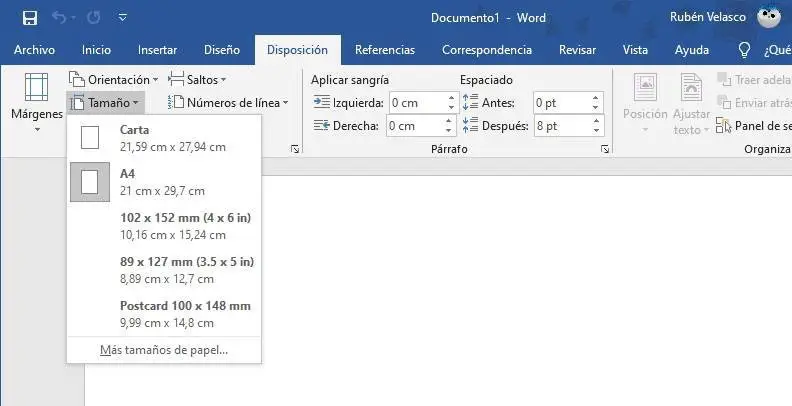
Task: Choose 102 x 152 mm paper size
Action: [164, 226]
